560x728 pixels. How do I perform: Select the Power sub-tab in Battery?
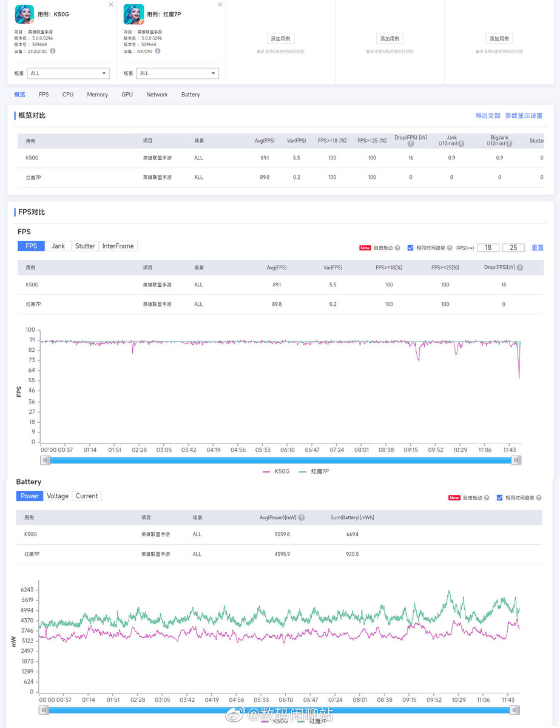pos(30,496)
